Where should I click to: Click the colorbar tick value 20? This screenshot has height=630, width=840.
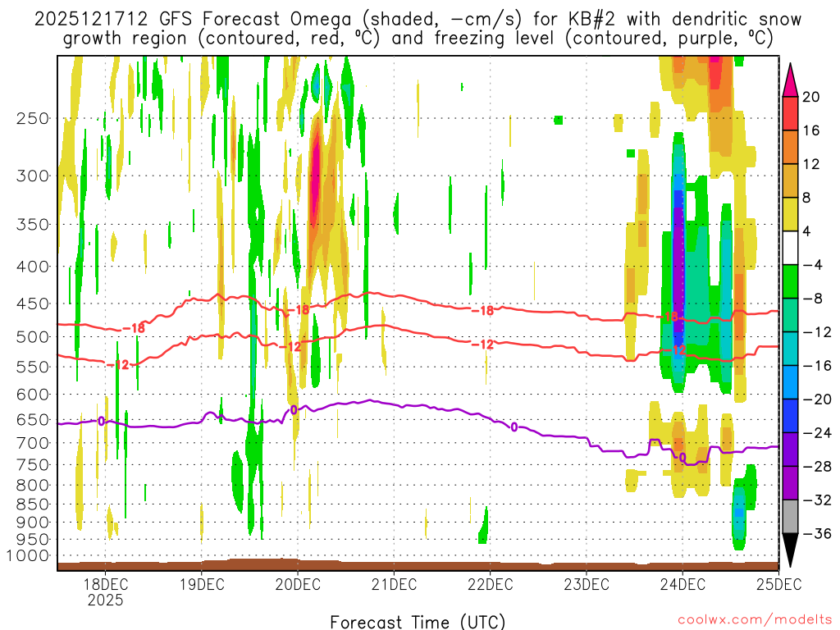(811, 97)
